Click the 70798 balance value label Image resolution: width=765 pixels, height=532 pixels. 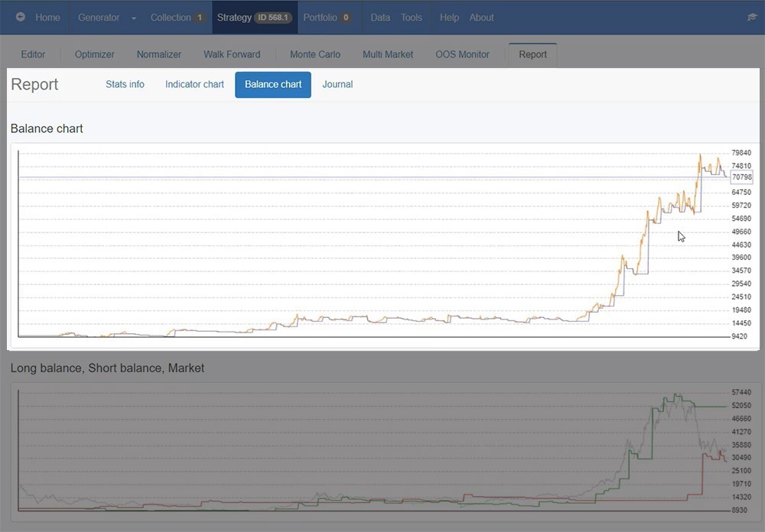click(x=741, y=177)
